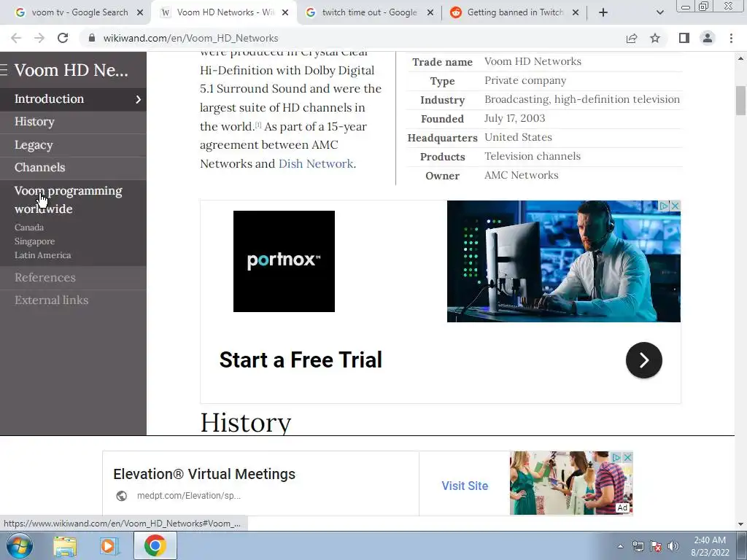Viewport: 747px width, 560px height.
Task: Go back with the browser back arrow
Action: pyautogui.click(x=16, y=38)
